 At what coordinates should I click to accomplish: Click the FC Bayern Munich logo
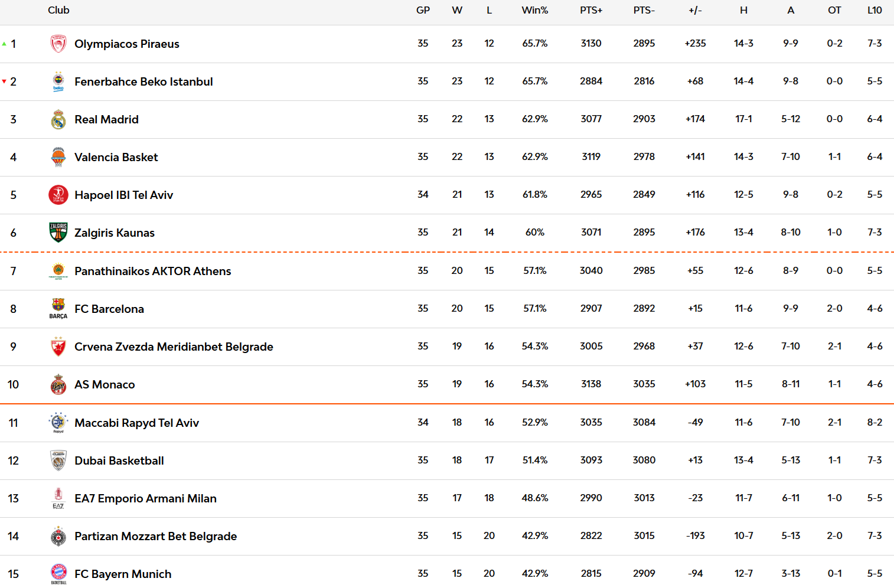click(58, 573)
